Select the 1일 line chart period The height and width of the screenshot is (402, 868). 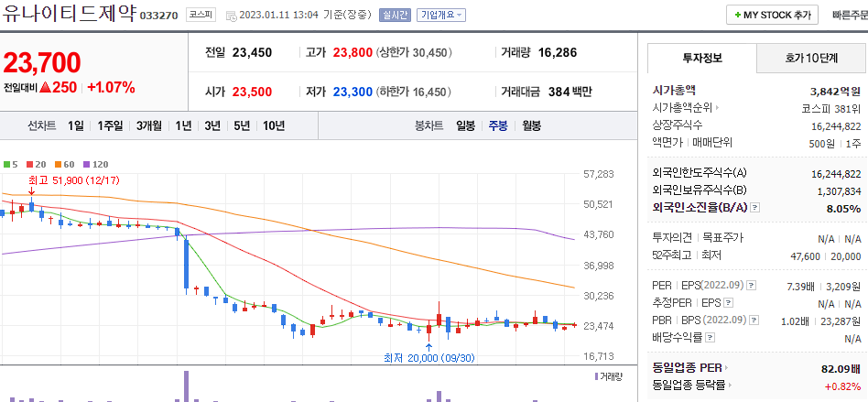coord(76,125)
